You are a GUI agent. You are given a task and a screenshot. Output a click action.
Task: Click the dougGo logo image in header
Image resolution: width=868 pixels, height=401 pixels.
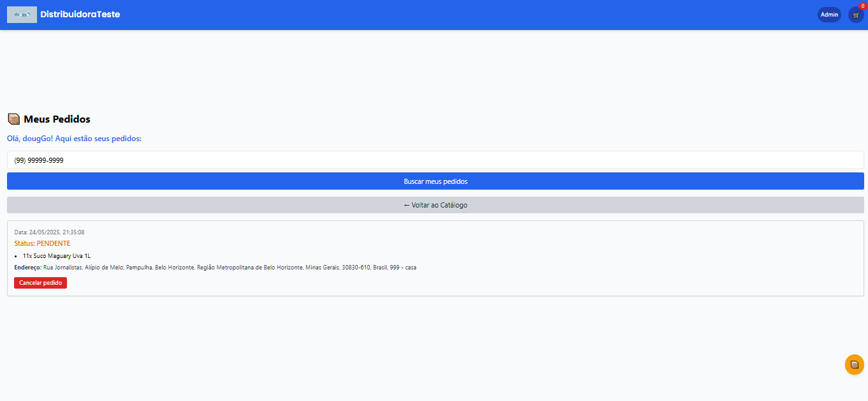click(22, 15)
